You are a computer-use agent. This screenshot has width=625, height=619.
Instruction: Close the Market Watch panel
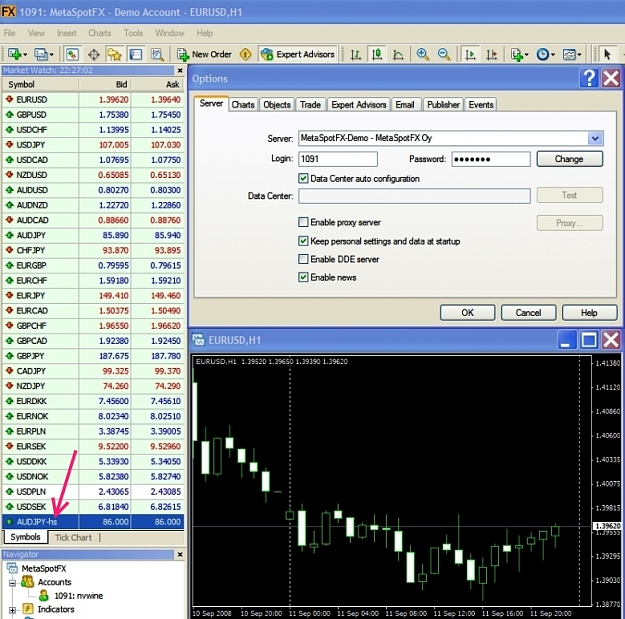tap(180, 71)
